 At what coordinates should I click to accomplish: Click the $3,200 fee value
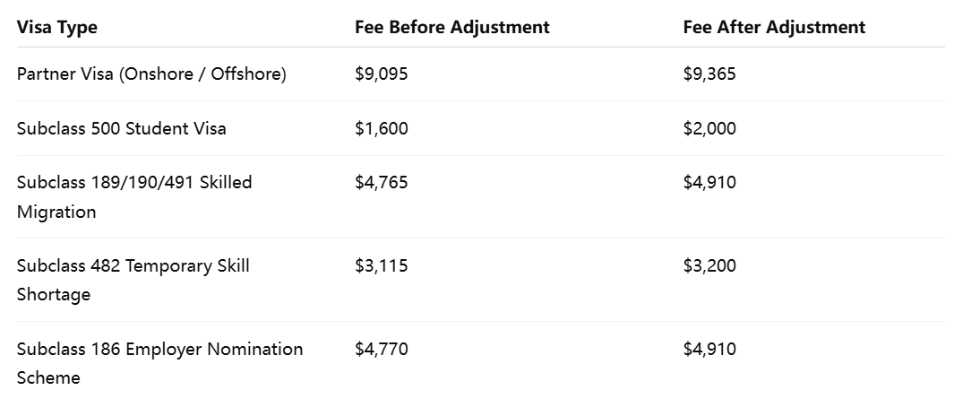(x=709, y=265)
